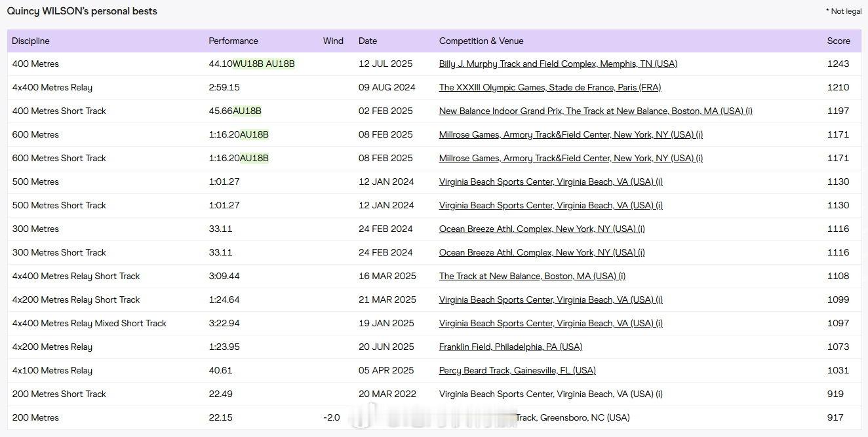Open Franklin Field Philadelphia link

pyautogui.click(x=511, y=347)
